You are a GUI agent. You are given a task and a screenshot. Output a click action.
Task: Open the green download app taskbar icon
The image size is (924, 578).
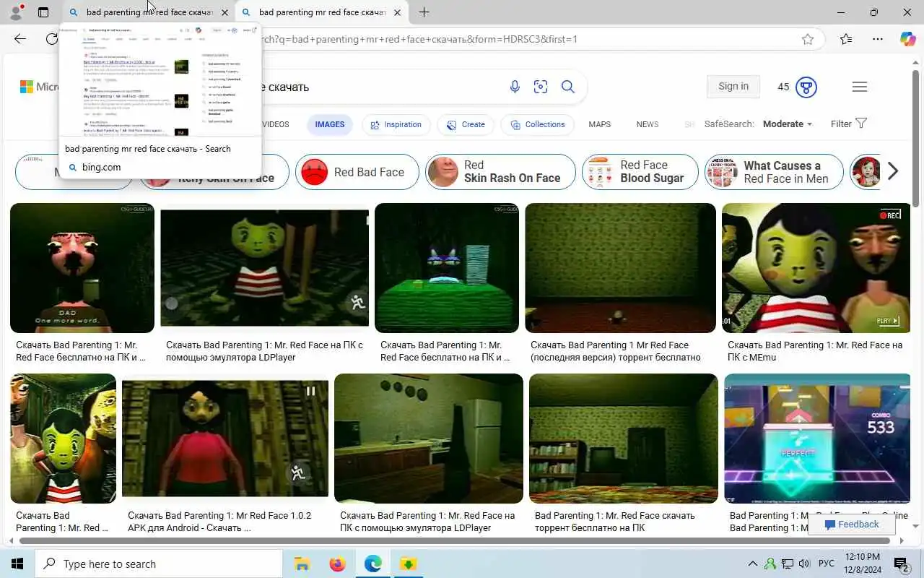[x=409, y=564]
